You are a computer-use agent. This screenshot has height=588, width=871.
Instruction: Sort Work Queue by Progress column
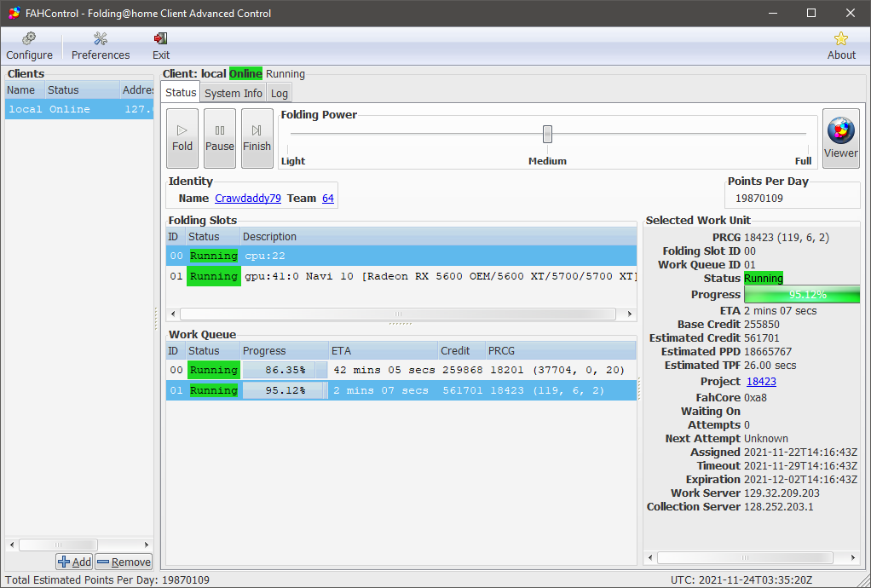pos(285,351)
